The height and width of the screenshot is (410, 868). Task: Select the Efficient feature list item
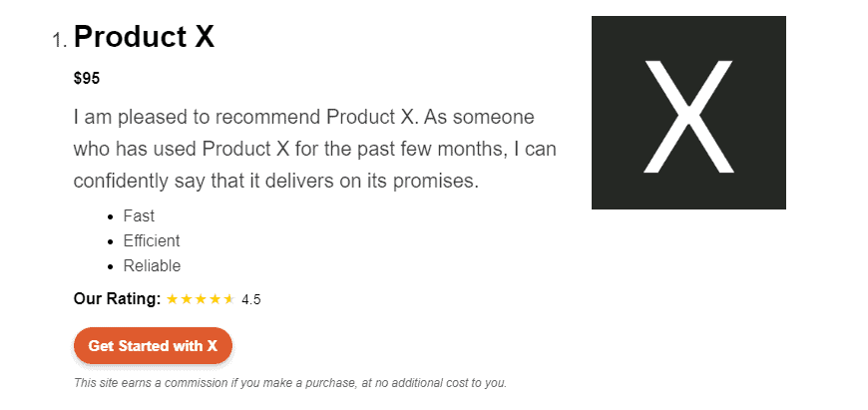click(152, 240)
